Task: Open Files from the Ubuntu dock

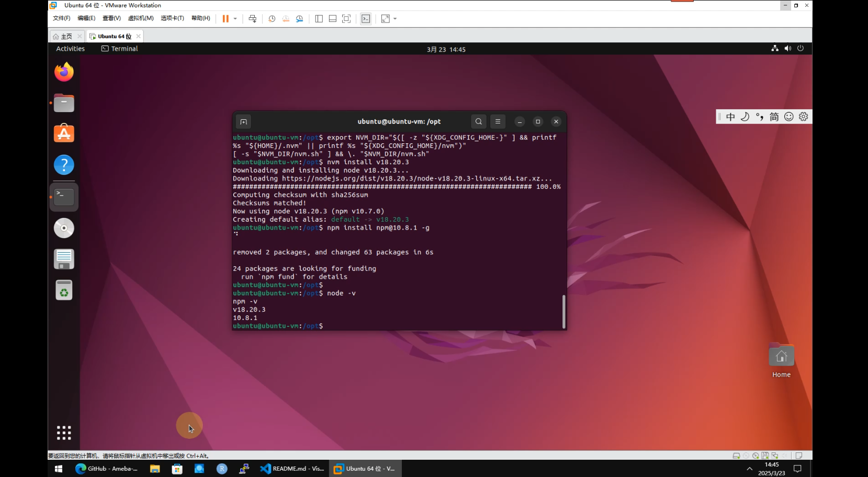Action: pos(64,103)
